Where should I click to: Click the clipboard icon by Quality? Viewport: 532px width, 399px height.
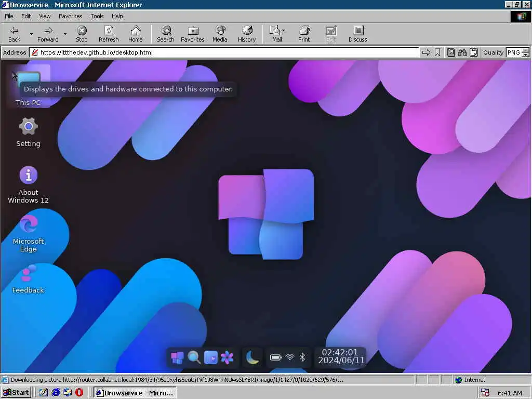point(474,52)
